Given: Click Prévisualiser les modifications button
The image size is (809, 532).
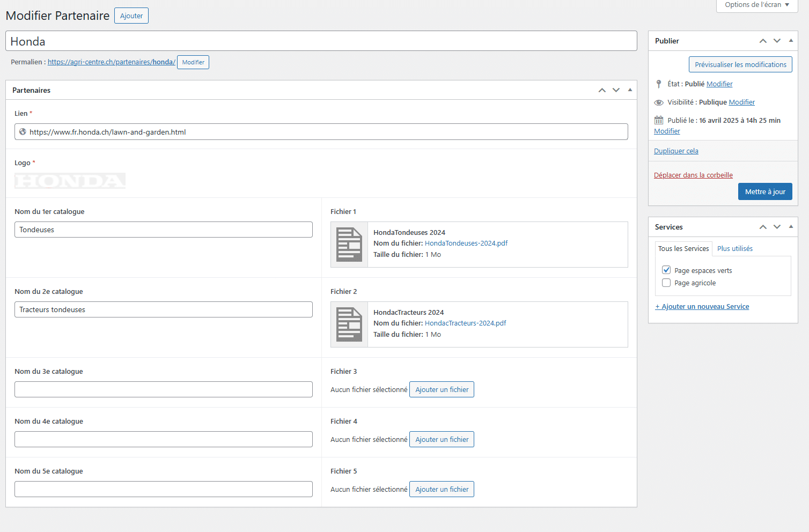Looking at the screenshot, I should [x=740, y=64].
